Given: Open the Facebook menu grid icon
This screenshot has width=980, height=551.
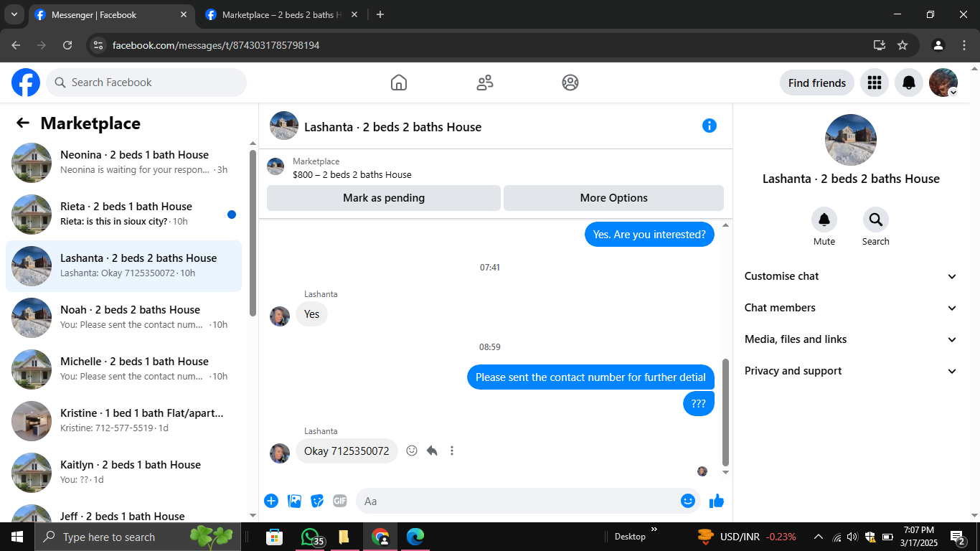Looking at the screenshot, I should pos(875,83).
